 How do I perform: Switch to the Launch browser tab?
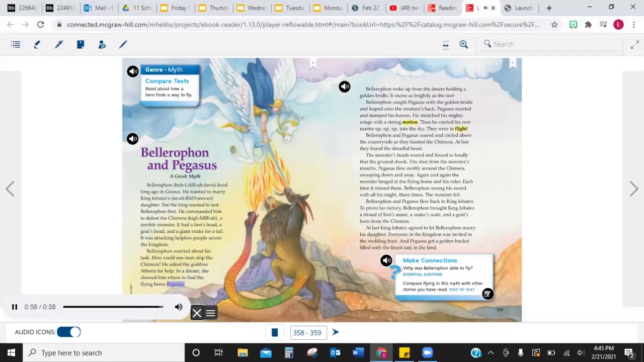point(519,8)
